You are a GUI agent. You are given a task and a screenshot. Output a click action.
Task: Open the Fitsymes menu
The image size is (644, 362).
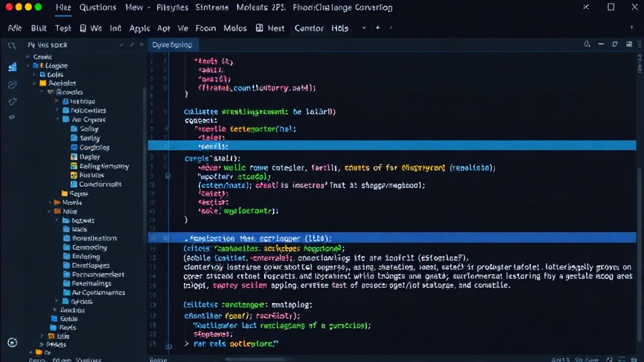[x=172, y=8]
